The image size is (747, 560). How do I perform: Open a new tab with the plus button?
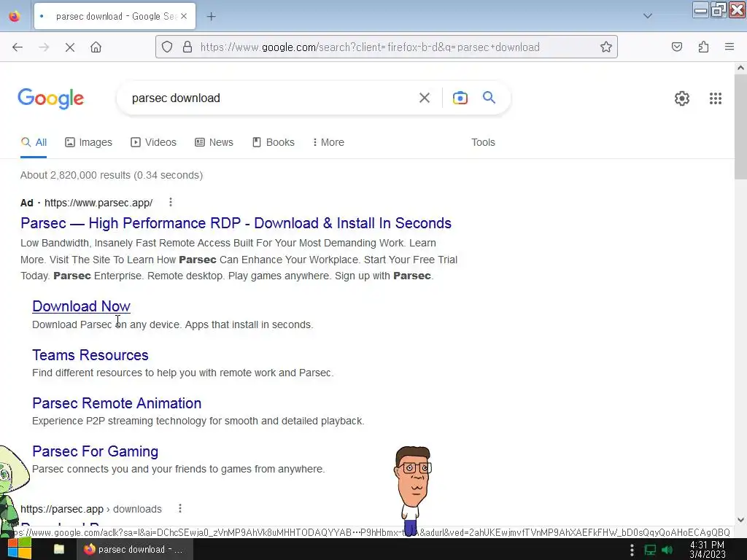(x=211, y=17)
